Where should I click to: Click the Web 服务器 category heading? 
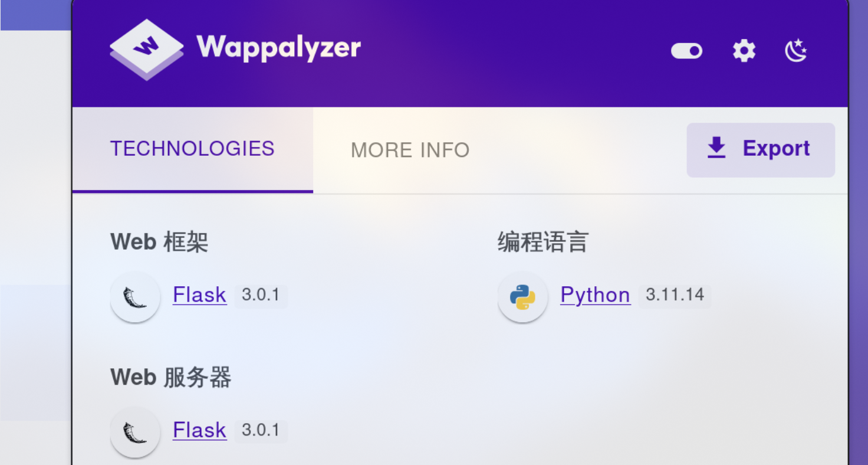[171, 378]
